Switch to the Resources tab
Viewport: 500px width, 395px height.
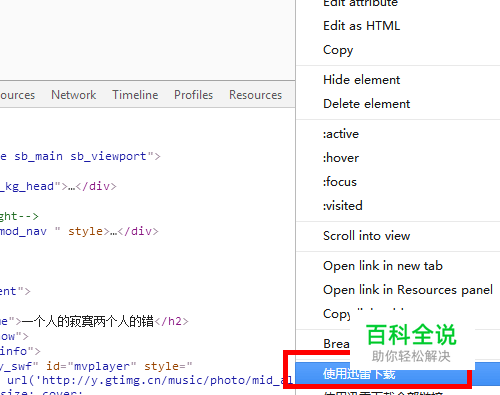tap(255, 95)
